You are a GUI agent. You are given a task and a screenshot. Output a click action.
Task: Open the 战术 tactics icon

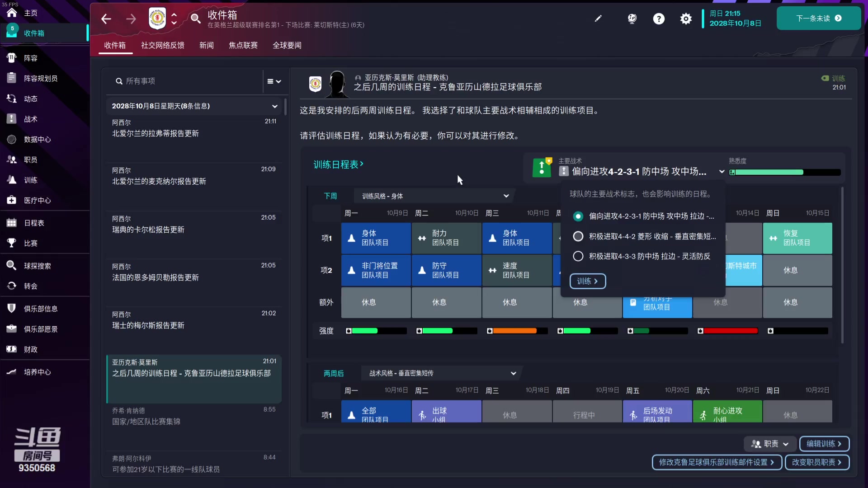pos(12,119)
